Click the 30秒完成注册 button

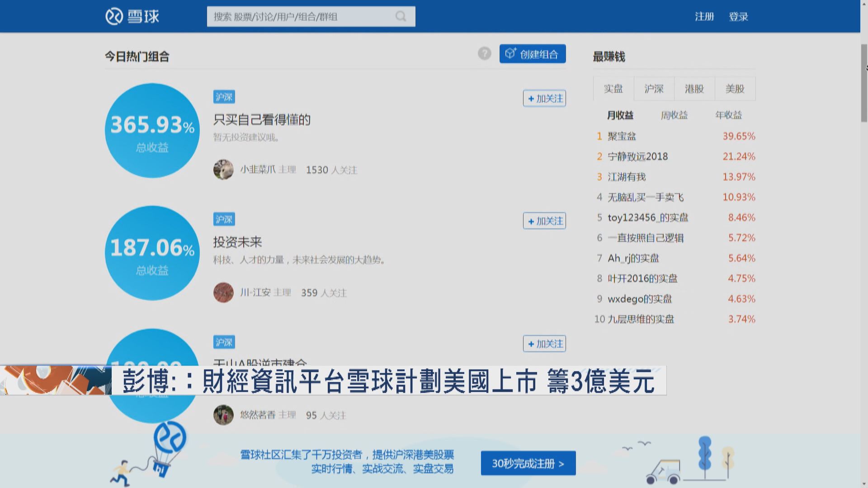[x=528, y=463]
